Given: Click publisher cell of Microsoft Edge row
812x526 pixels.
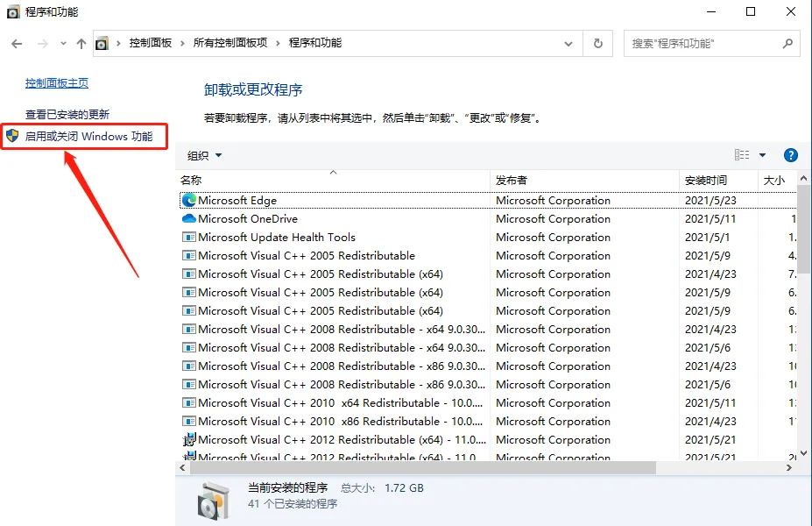Looking at the screenshot, I should tap(553, 200).
